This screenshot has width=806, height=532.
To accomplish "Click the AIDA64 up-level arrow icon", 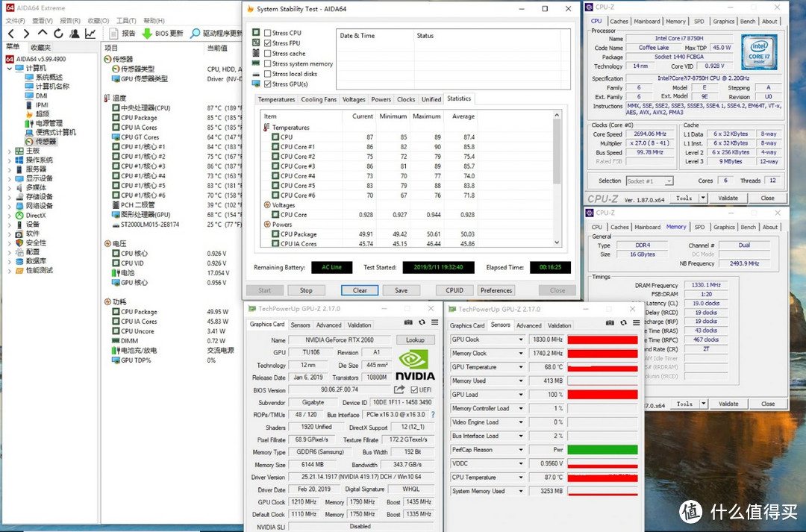I will pos(43,34).
